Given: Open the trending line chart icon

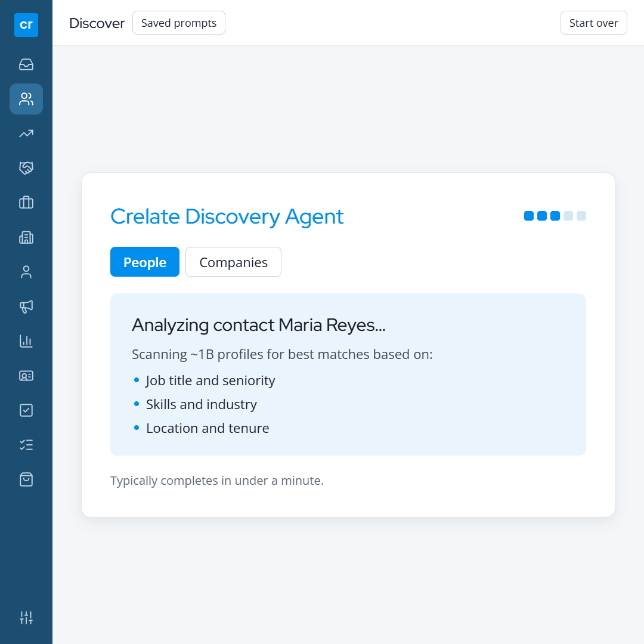Looking at the screenshot, I should pyautogui.click(x=26, y=134).
